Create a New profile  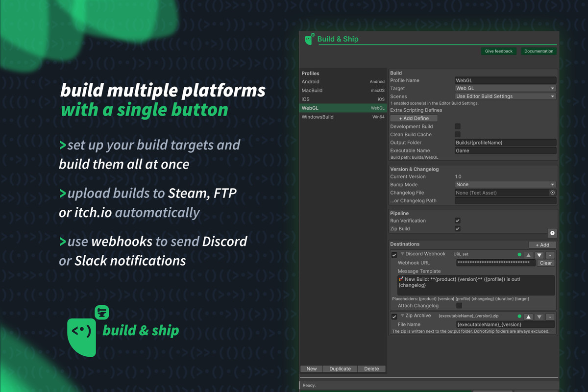click(x=312, y=368)
